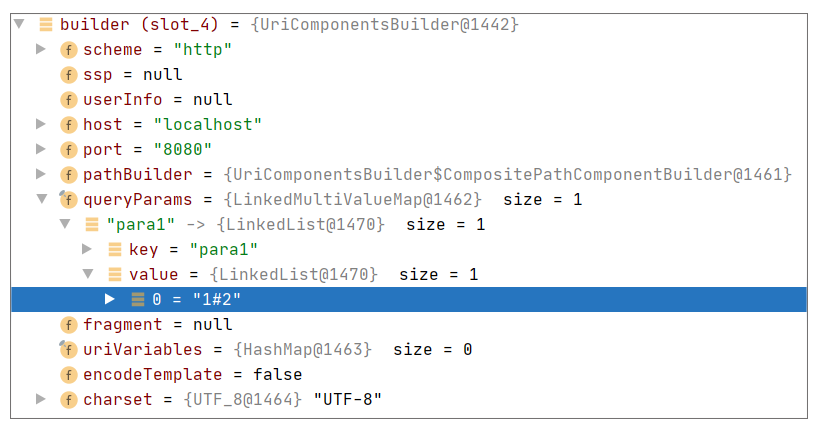Click the field icon next to scheme

[x=69, y=49]
